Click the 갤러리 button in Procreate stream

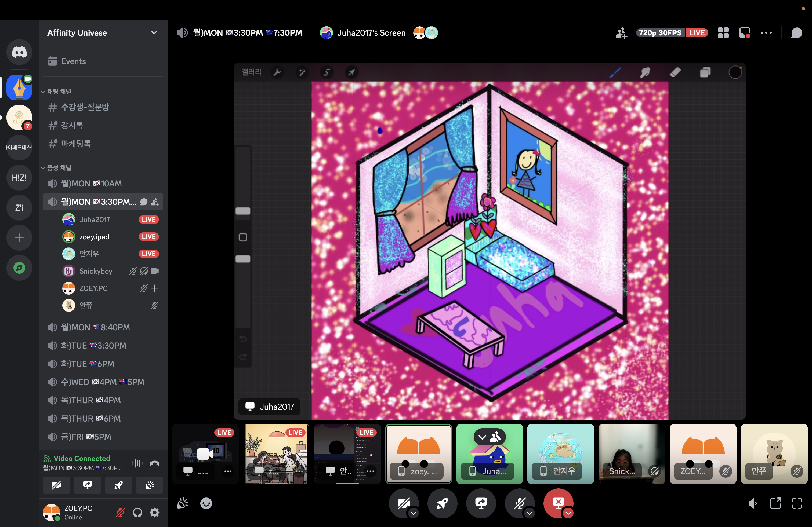tap(252, 72)
